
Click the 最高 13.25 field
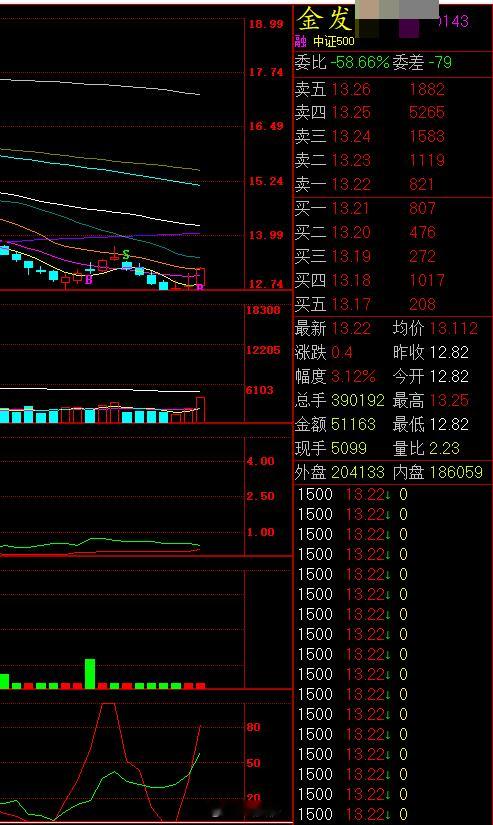click(430, 400)
